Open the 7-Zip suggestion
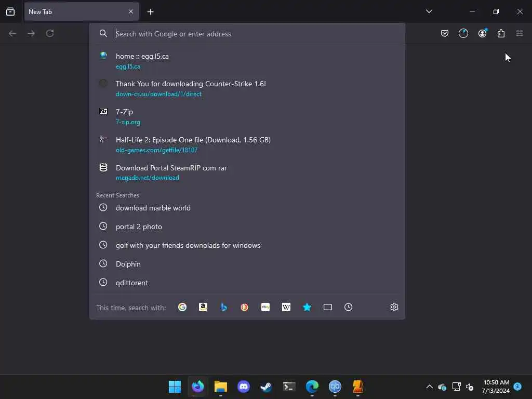This screenshot has height=399, width=532. pyautogui.click(x=247, y=116)
